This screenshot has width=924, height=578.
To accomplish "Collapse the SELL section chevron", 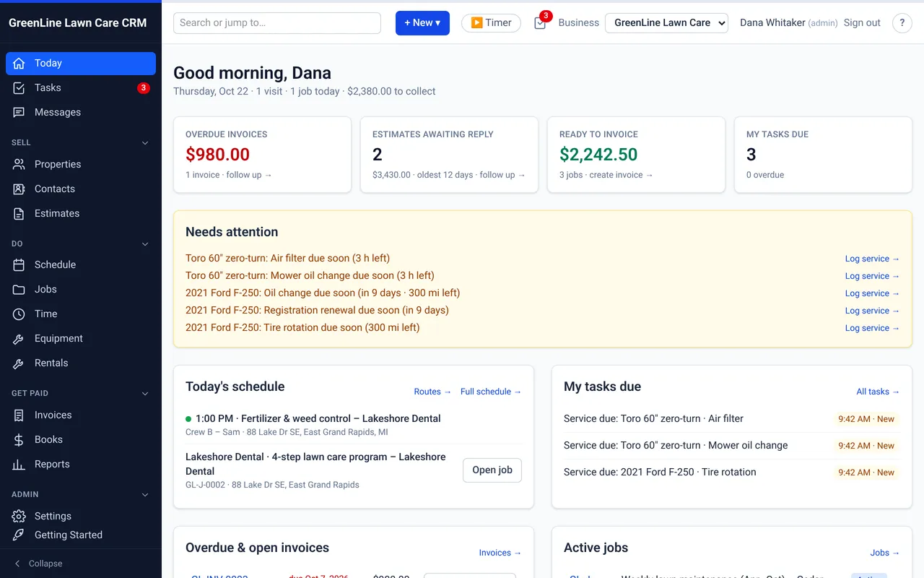I will click(x=145, y=143).
